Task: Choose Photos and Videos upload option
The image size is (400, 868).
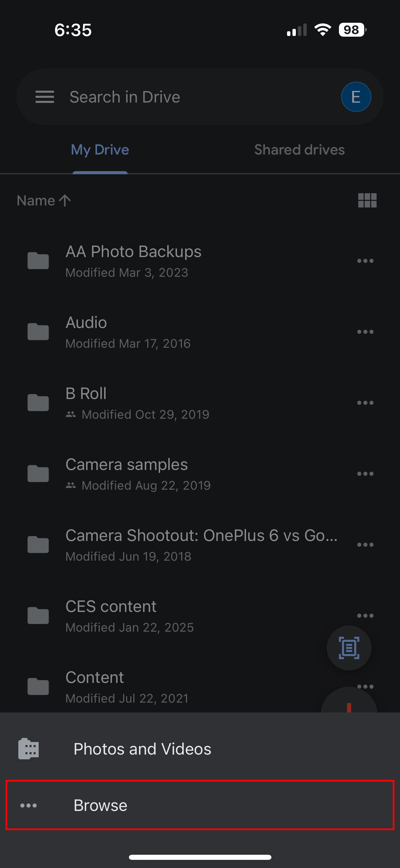Action: [142, 749]
